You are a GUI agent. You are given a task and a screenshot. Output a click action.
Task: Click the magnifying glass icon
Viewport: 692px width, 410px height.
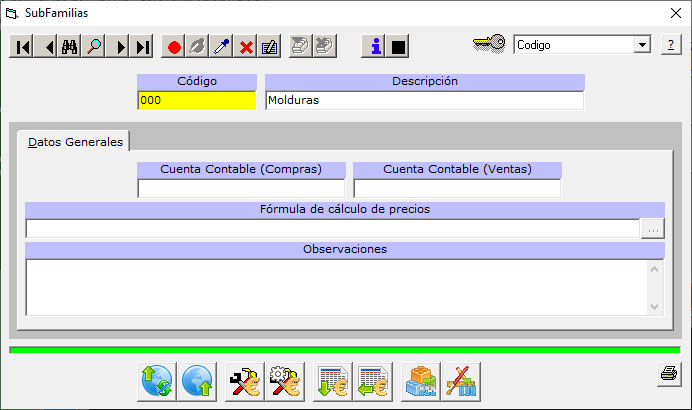coord(94,47)
